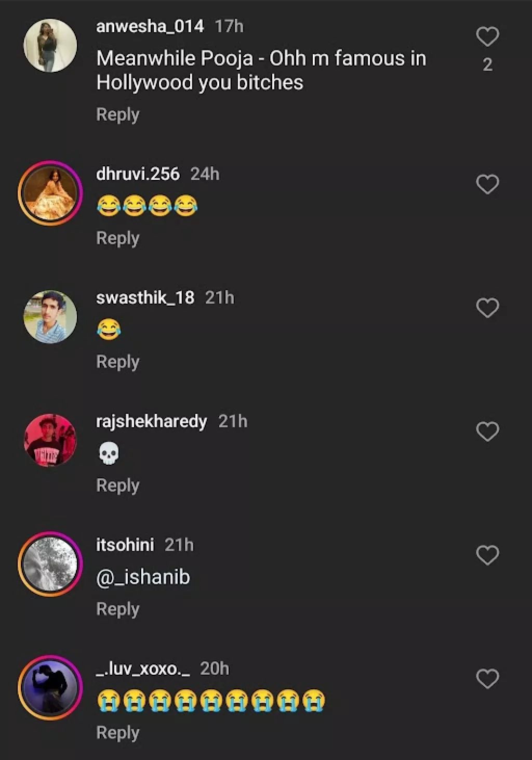Reply to dhruvi.256's comment

pos(118,238)
